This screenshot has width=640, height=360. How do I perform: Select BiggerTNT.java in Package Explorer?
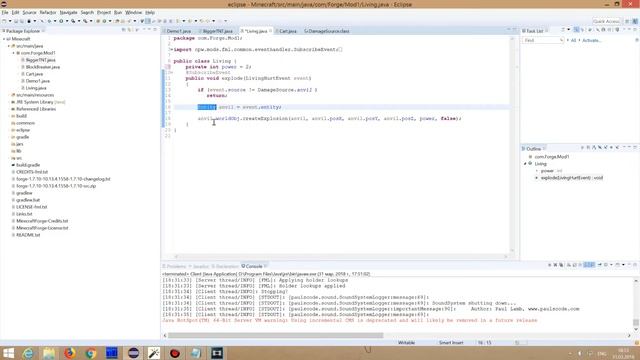pos(40,60)
